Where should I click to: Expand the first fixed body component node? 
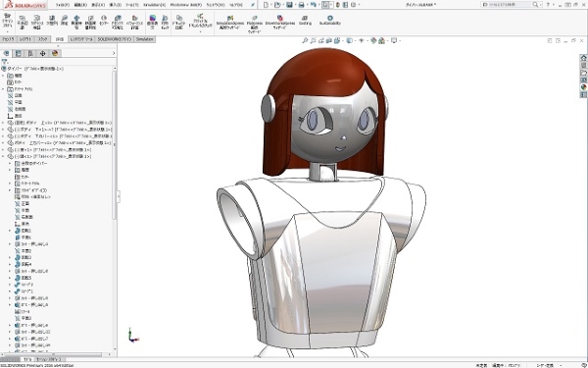pyautogui.click(x=3, y=123)
